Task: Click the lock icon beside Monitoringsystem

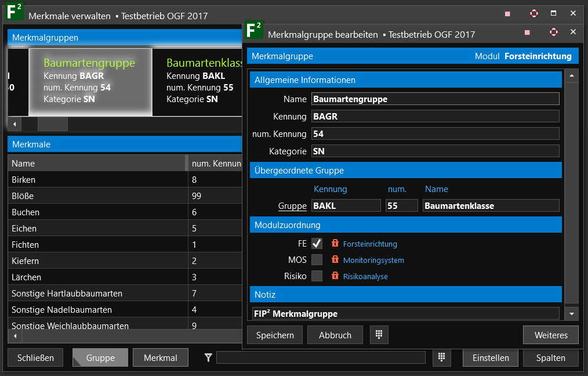Action: click(x=335, y=260)
